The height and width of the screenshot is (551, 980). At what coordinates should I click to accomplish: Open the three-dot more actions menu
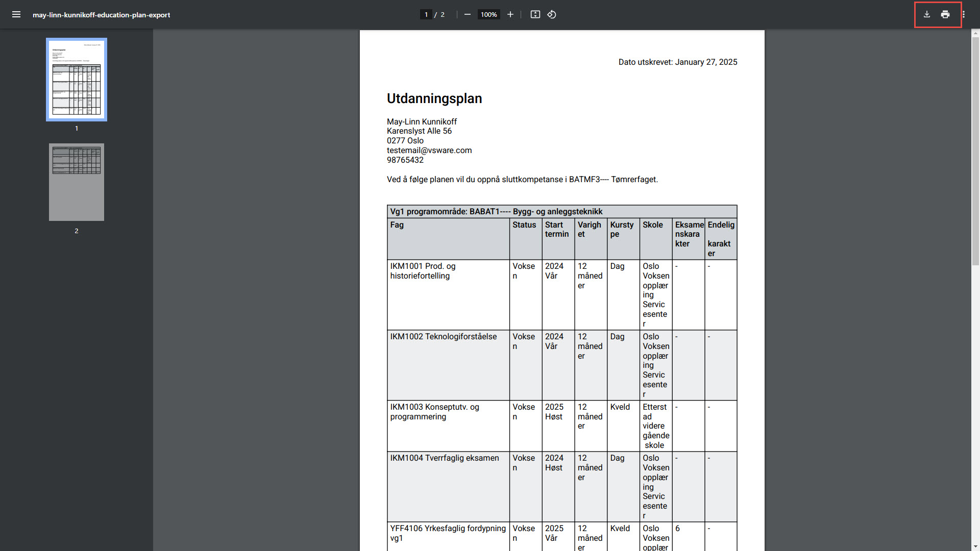coord(964,14)
